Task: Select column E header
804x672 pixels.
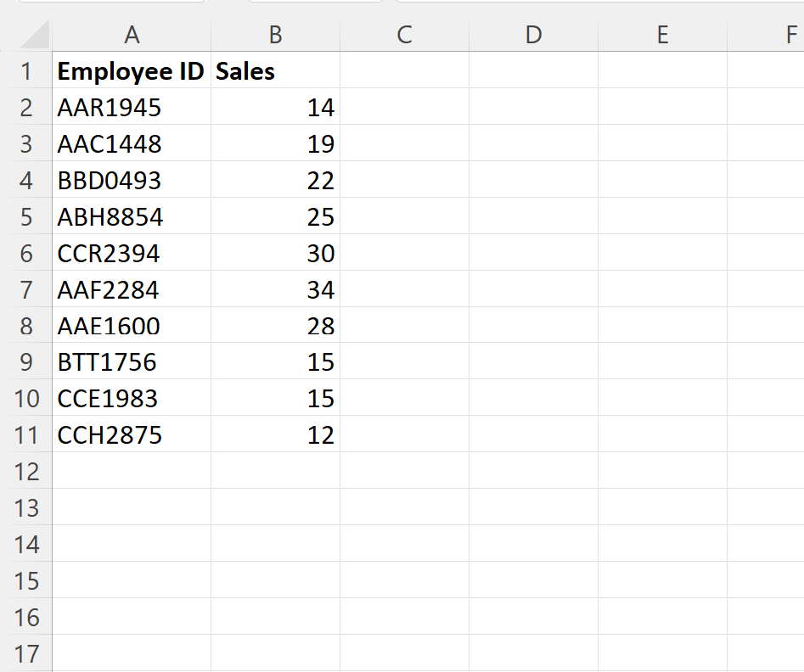Action: point(662,35)
